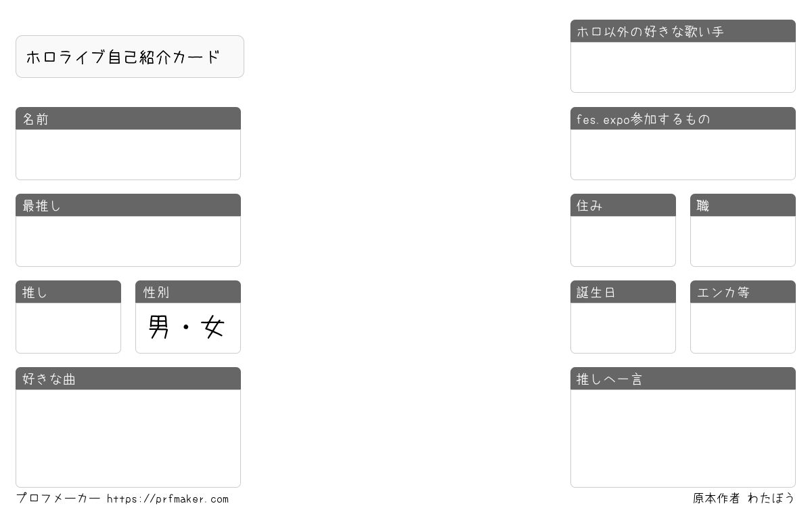Viewport: 812px width, 508px height.
Task: Select the 住み answer box
Action: (x=623, y=241)
